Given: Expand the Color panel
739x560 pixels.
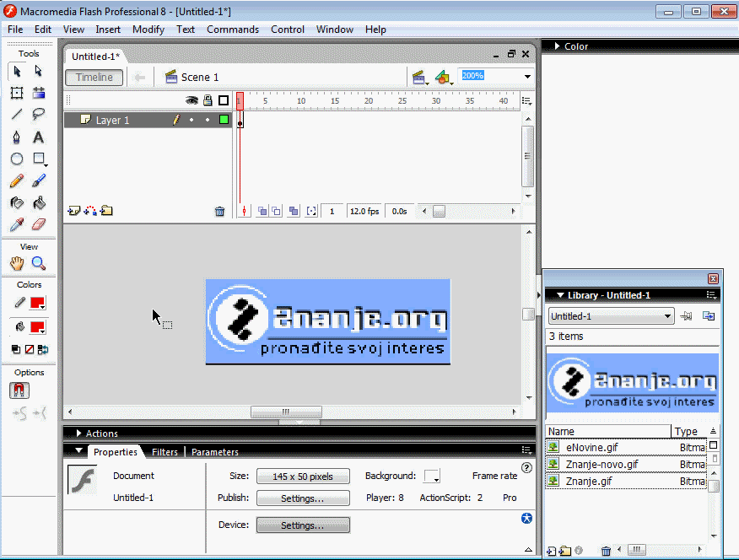Looking at the screenshot, I should pos(557,46).
